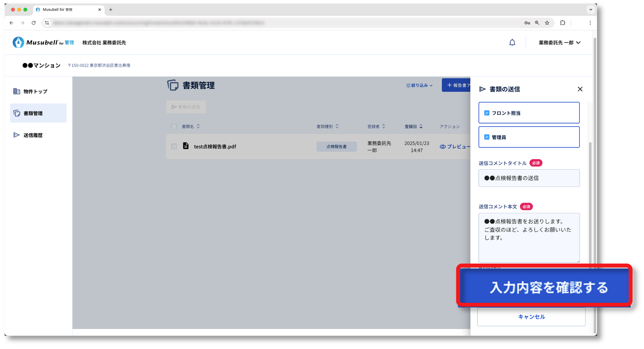Go to 物件トップ in sidebar

(35, 92)
